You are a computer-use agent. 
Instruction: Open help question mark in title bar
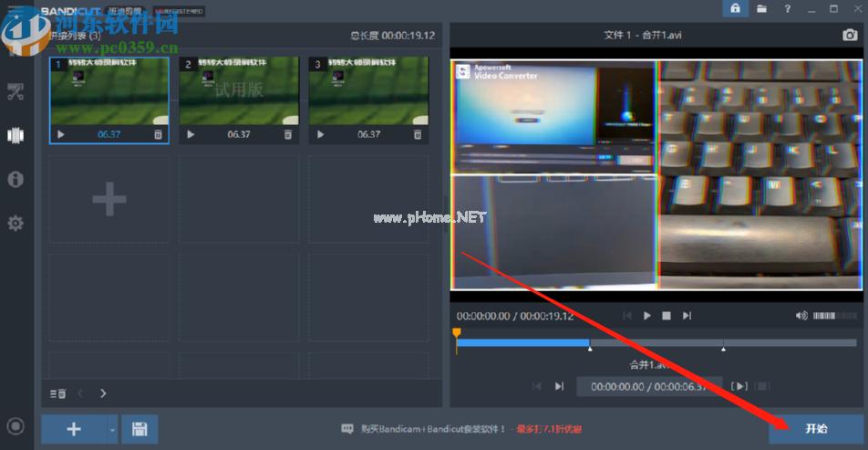click(x=787, y=8)
